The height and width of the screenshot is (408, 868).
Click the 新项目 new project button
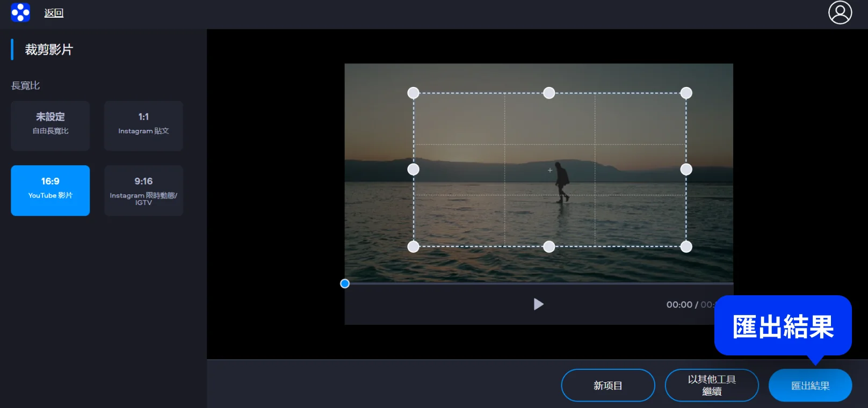click(607, 385)
